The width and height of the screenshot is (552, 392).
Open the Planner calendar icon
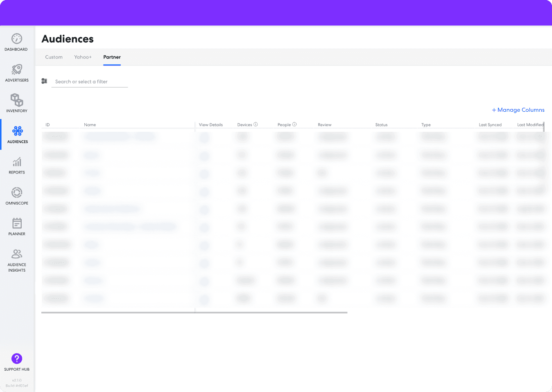click(x=17, y=223)
